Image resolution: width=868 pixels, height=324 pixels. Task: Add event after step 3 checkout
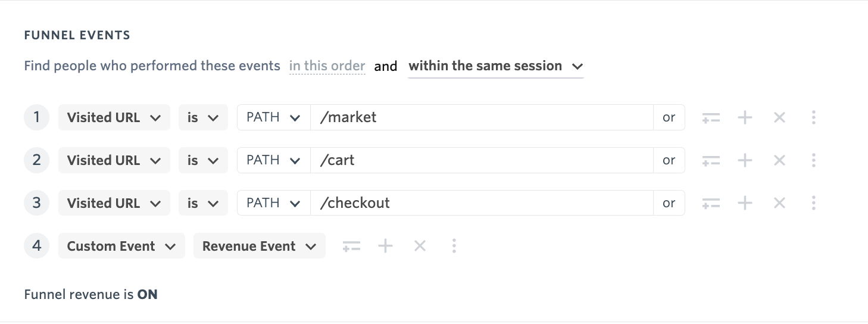point(745,203)
